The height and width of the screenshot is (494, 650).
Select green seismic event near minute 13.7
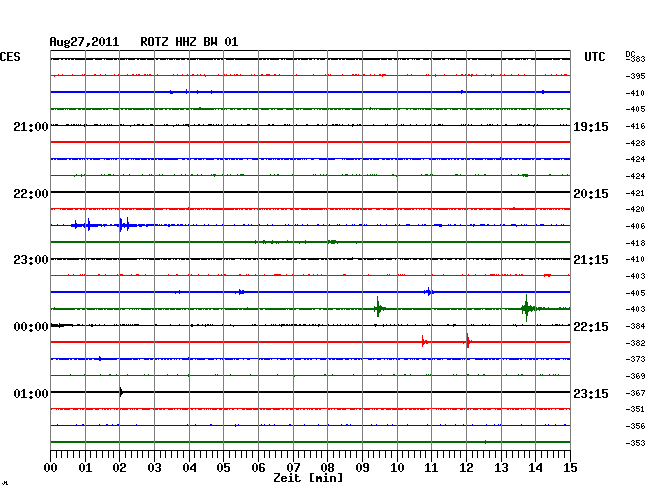pos(527,308)
